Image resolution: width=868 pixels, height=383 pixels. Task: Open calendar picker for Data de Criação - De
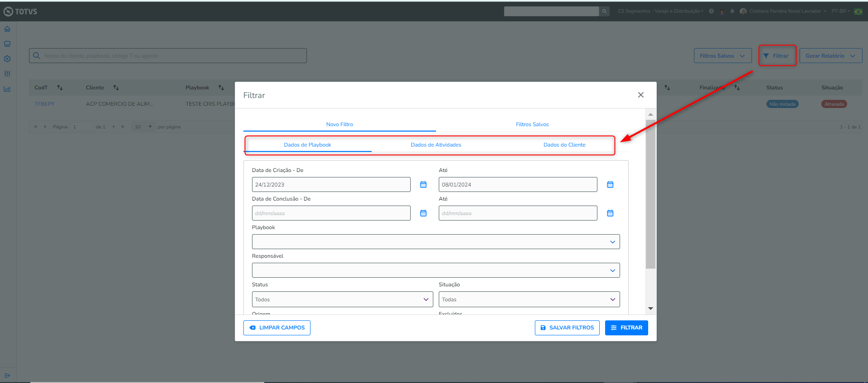click(423, 185)
